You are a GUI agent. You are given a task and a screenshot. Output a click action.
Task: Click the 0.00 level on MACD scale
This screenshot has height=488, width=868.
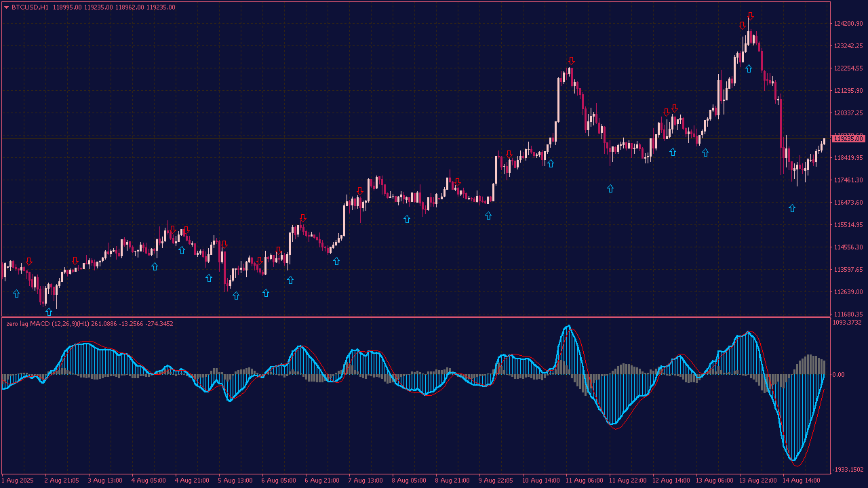pyautogui.click(x=839, y=374)
